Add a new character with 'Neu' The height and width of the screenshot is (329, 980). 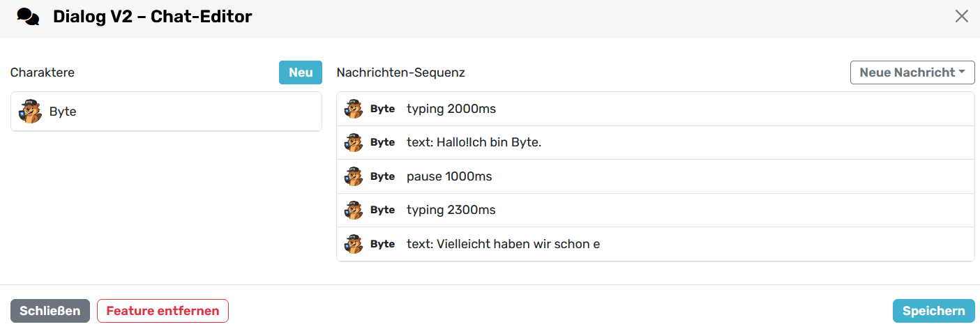[x=301, y=72]
